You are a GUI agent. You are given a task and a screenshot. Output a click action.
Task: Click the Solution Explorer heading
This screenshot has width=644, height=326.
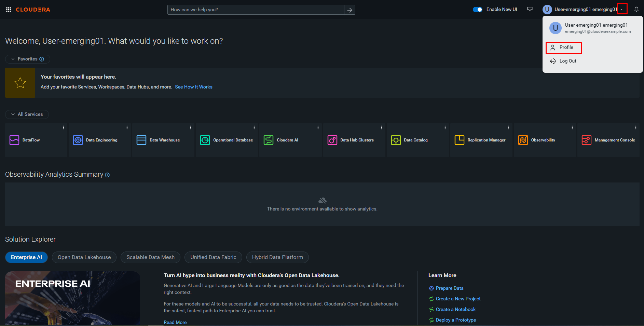pyautogui.click(x=30, y=240)
